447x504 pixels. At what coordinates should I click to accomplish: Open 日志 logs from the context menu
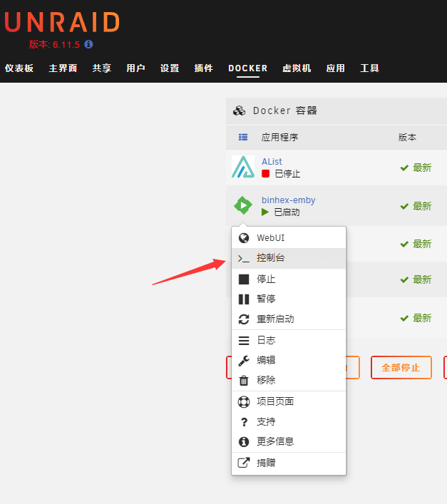(289, 340)
